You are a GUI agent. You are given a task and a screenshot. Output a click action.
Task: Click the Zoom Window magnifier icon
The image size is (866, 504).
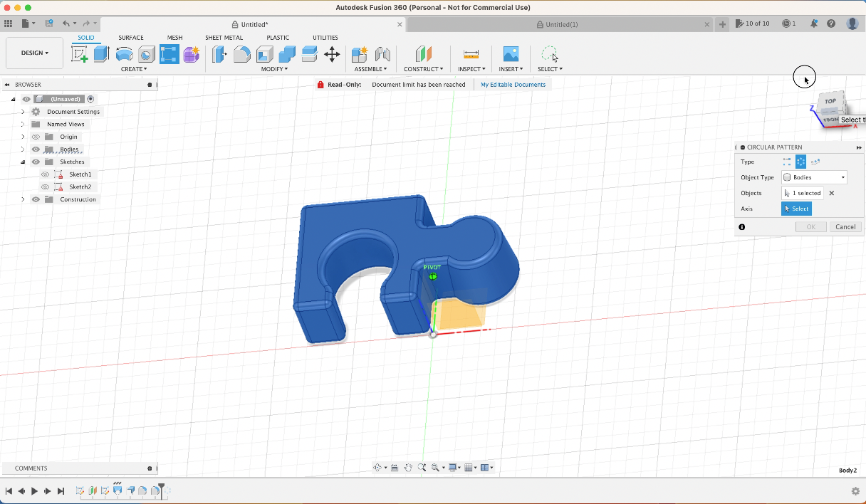(x=422, y=468)
